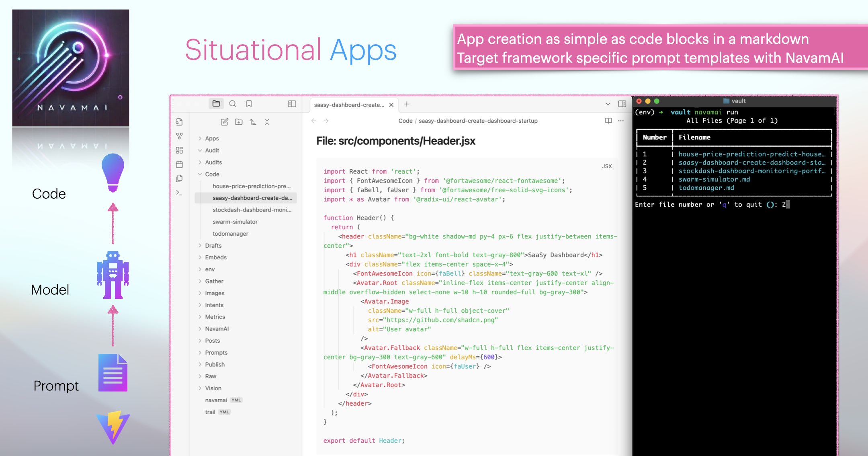Click the terminal file number input prompt
Image resolution: width=868 pixels, height=456 pixels.
pos(712,204)
